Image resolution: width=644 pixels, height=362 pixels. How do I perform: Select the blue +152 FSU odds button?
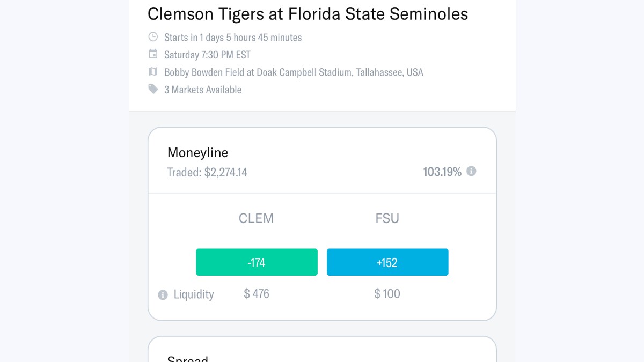coord(387,262)
